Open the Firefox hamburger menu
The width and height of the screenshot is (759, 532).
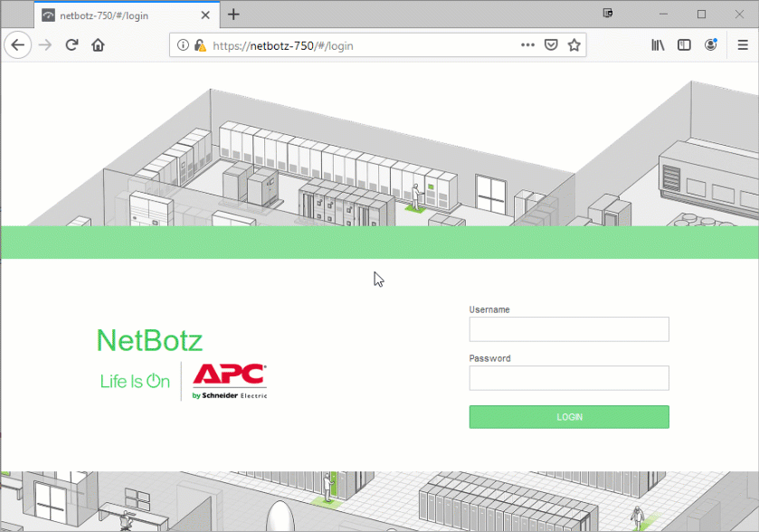[x=743, y=45]
